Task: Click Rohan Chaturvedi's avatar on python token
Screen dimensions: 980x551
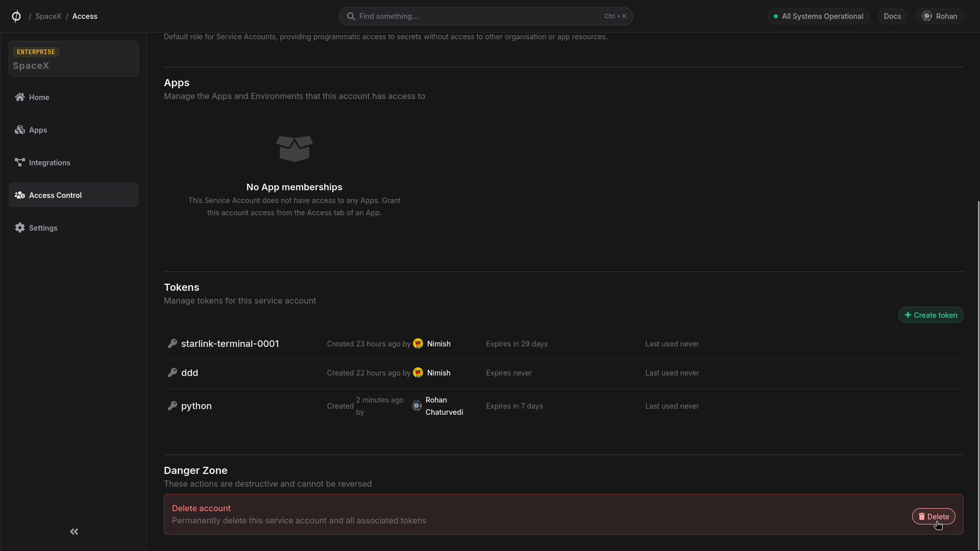Action: pyautogui.click(x=417, y=406)
